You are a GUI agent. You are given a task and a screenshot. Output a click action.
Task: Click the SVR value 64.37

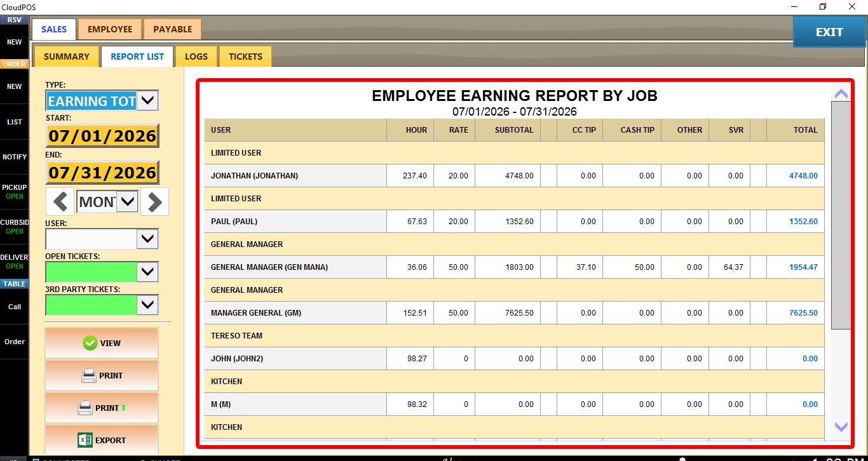pyautogui.click(x=733, y=267)
